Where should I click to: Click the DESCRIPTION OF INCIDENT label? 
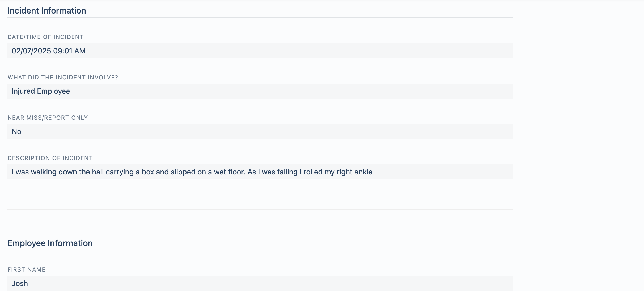click(50, 158)
